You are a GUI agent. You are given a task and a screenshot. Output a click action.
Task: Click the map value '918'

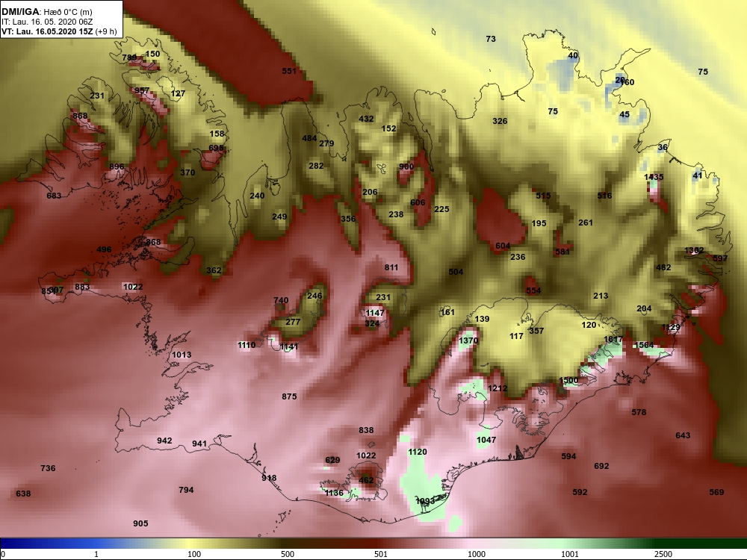(269, 478)
